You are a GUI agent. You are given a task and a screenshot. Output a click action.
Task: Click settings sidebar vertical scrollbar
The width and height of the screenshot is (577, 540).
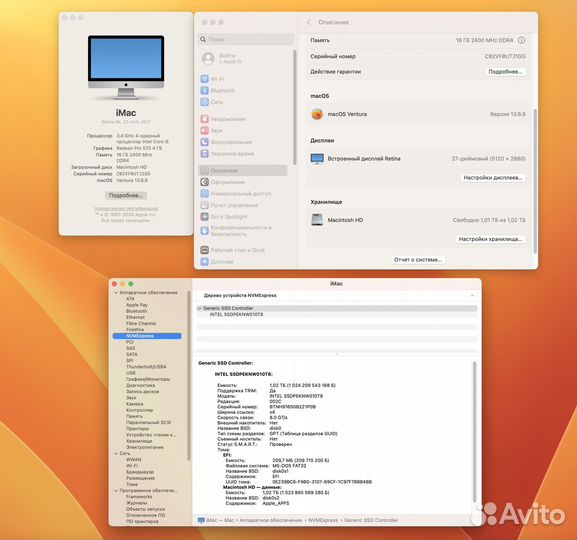coord(294,107)
